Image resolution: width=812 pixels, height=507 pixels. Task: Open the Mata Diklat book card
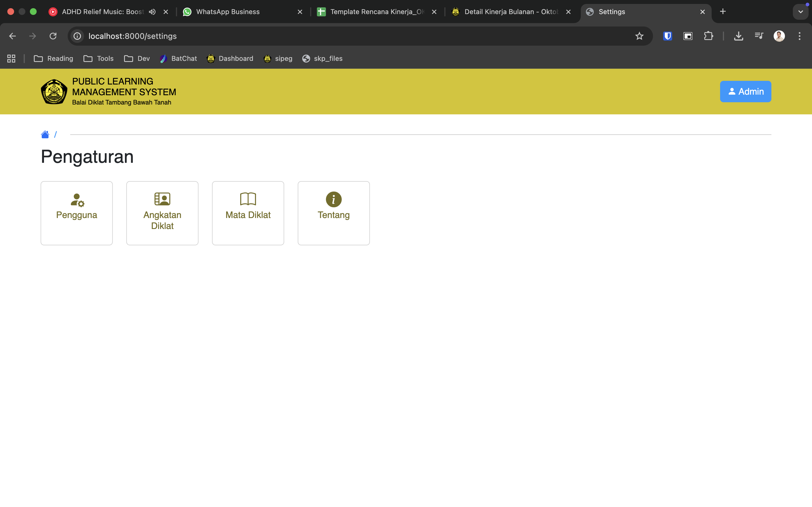(248, 213)
